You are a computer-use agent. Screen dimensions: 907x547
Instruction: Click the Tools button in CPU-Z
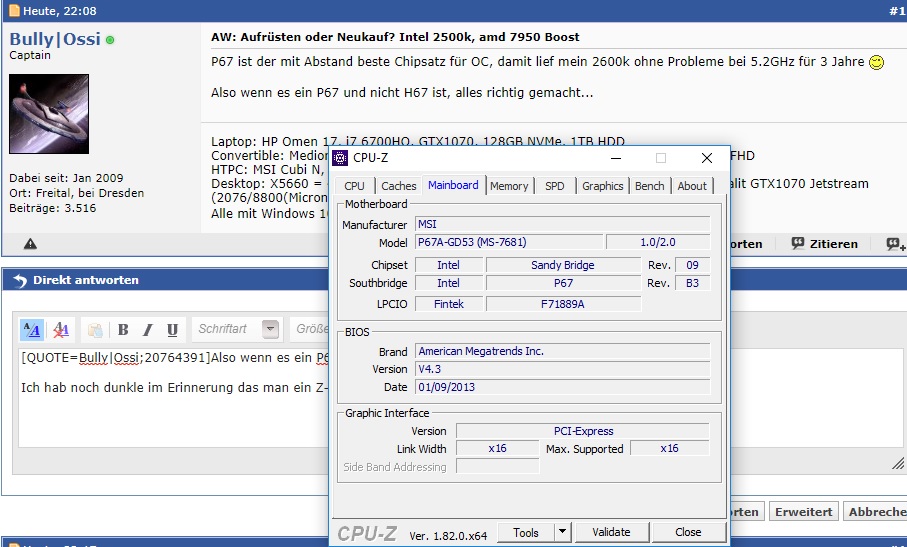pyautogui.click(x=525, y=533)
